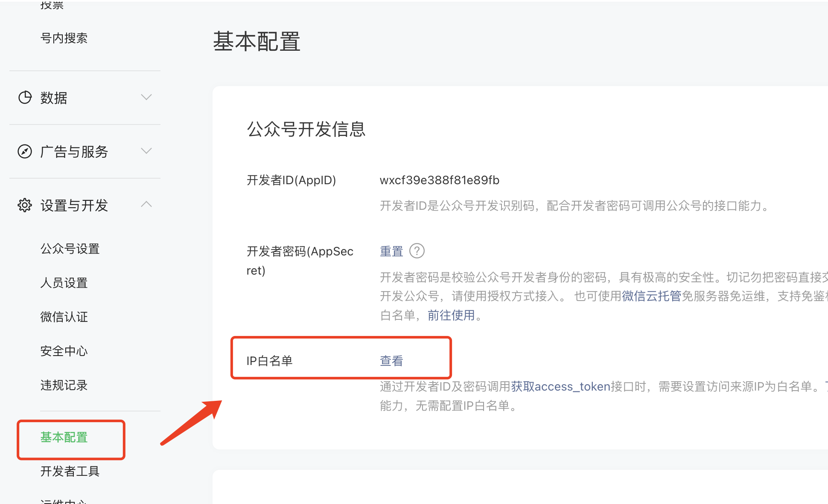The image size is (828, 504).
Task: Collapse the 设置与开发 section chevron
Action: pos(146,205)
